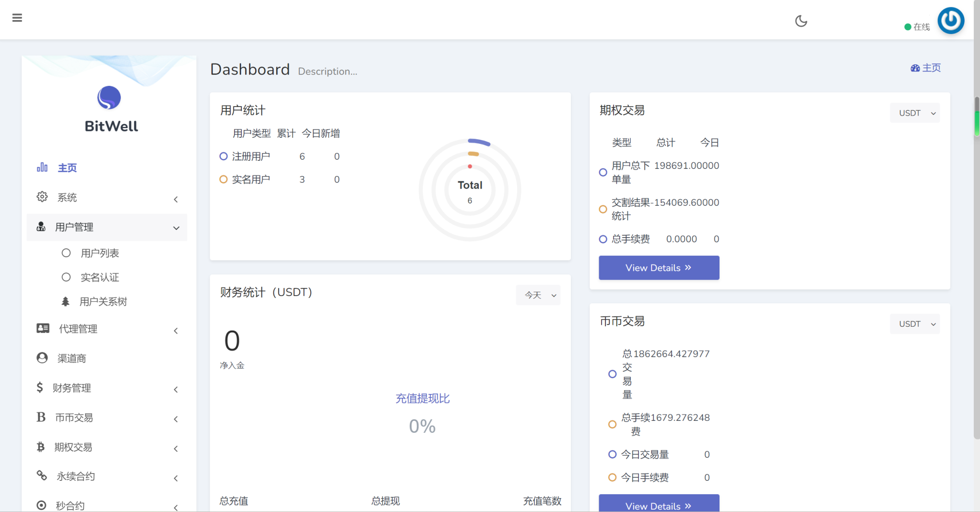Select the 注册用户 radio indicator

[x=224, y=156]
